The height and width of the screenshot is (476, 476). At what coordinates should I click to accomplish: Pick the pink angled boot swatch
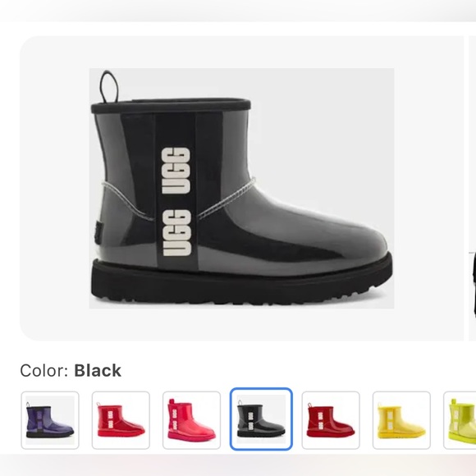tap(191, 420)
